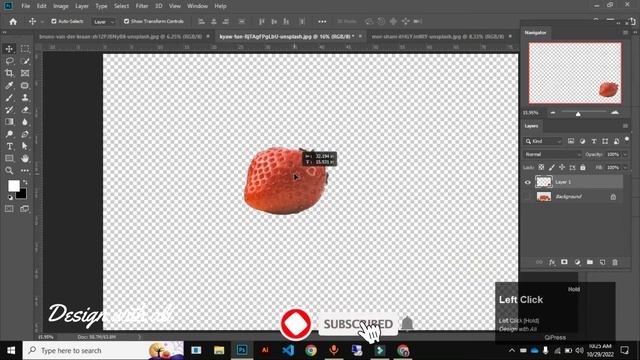Select the Dodge tool
Viewport: 640px width, 360px height.
pyautogui.click(x=9, y=134)
